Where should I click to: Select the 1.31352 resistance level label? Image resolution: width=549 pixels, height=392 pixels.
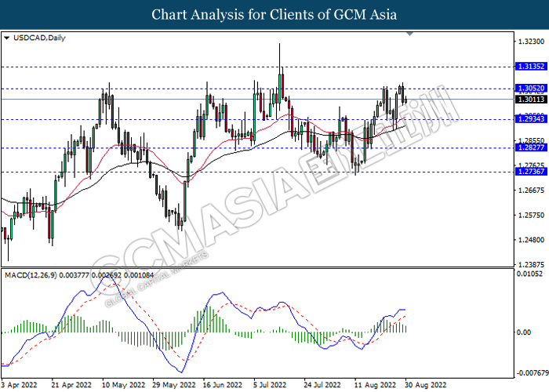pyautogui.click(x=531, y=67)
